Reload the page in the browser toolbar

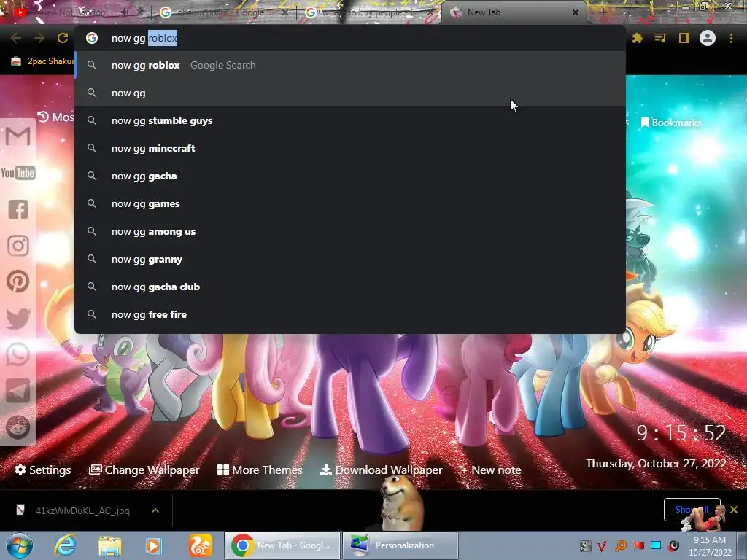pyautogui.click(x=63, y=38)
